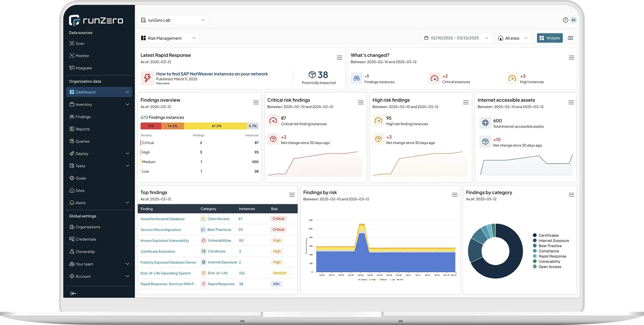Open the AA user avatar menu

tap(573, 20)
